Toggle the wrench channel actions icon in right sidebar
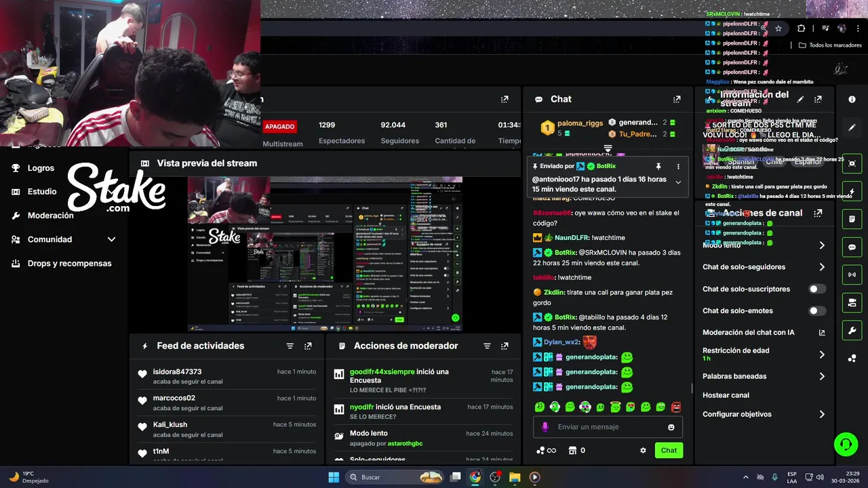 pyautogui.click(x=852, y=330)
